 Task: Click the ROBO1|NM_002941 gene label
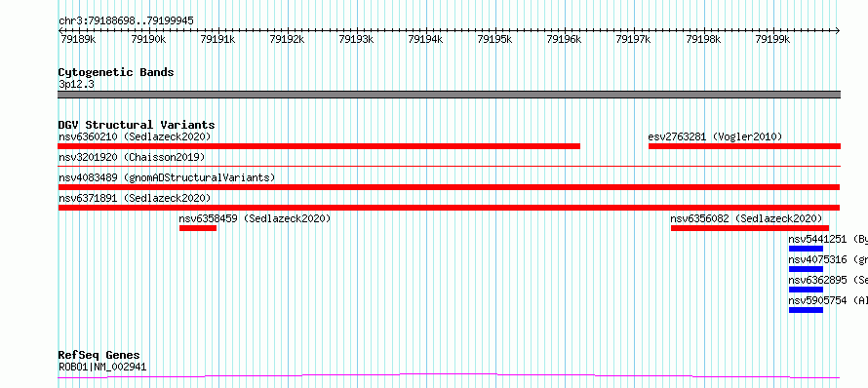102,367
